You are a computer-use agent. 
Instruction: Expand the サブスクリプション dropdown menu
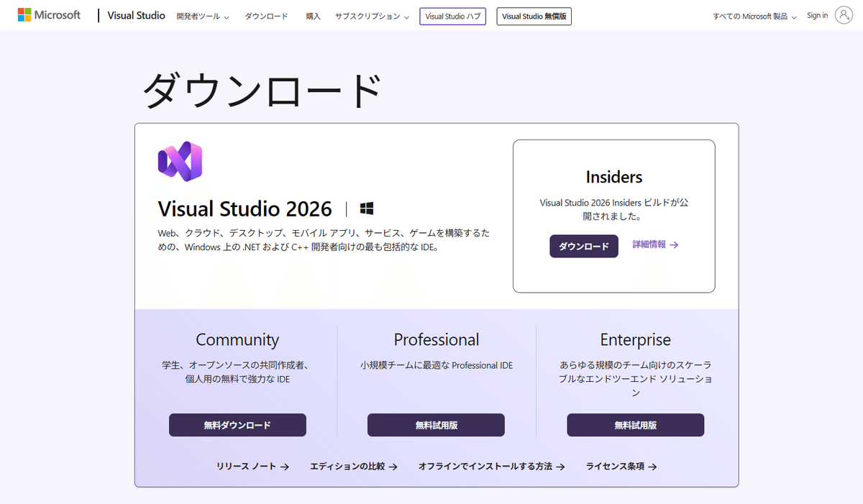[x=372, y=16]
